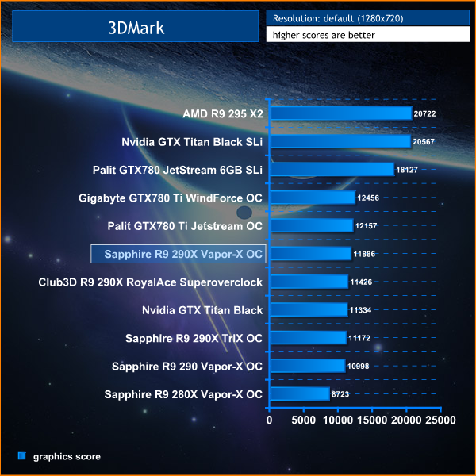The height and width of the screenshot is (476, 476).
Task: Click the score value 20567
Action: pyautogui.click(x=424, y=142)
